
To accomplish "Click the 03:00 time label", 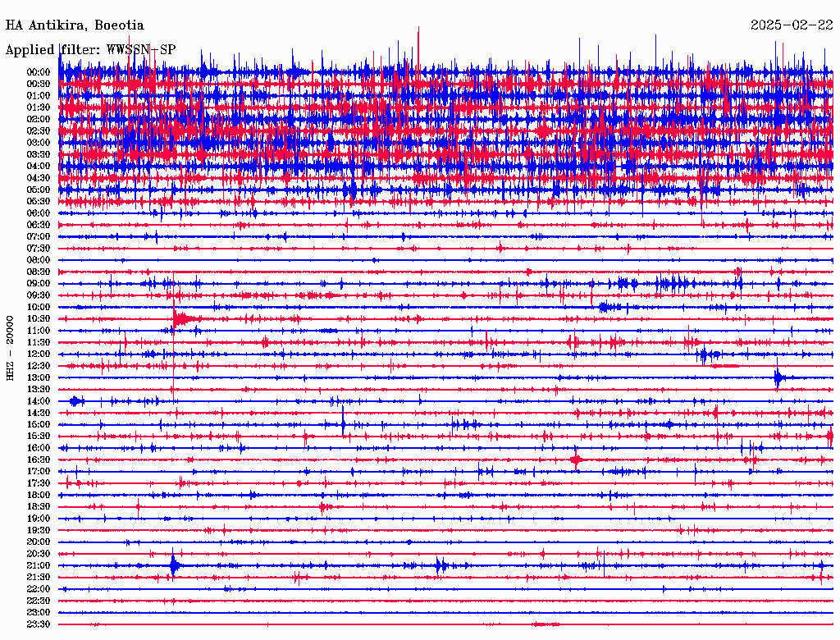I will point(39,143).
